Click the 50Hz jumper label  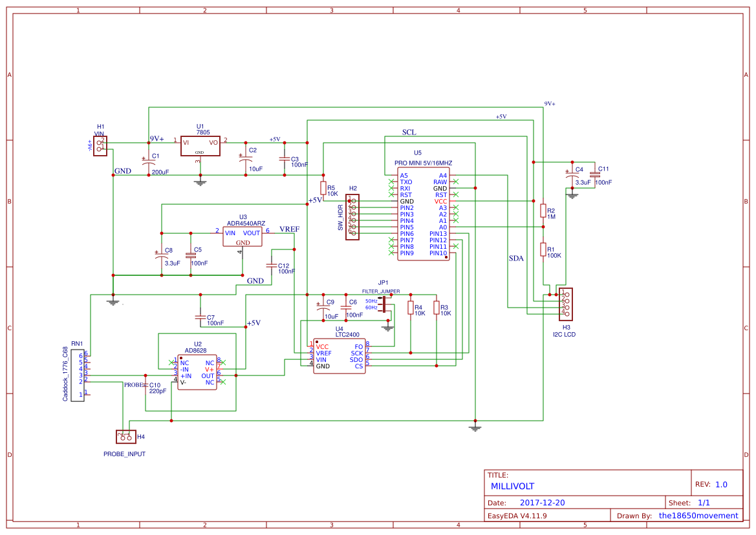371,301
